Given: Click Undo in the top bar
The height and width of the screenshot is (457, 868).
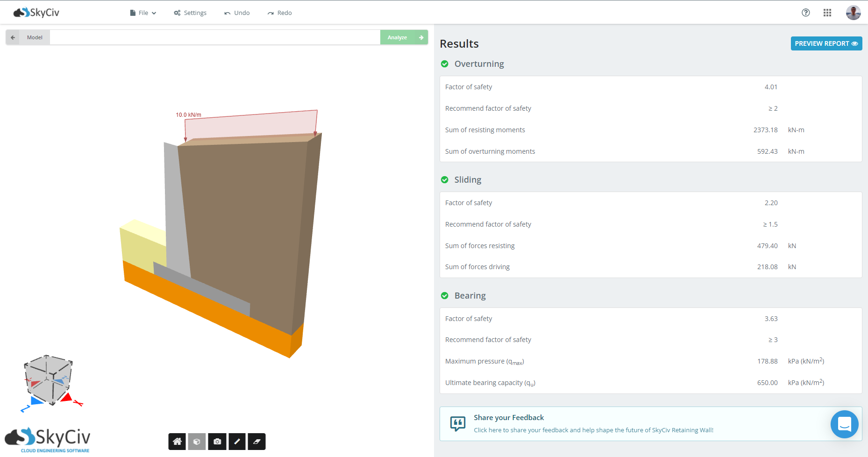Looking at the screenshot, I should click(237, 13).
